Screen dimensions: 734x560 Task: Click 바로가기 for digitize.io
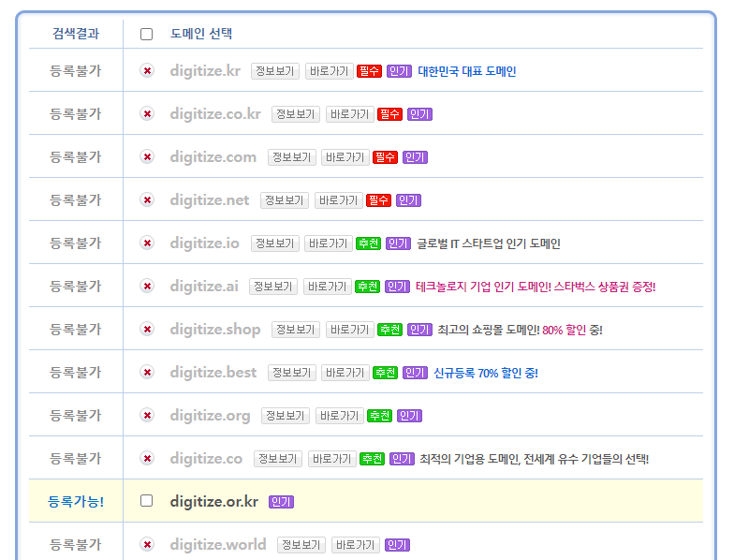pos(328,243)
